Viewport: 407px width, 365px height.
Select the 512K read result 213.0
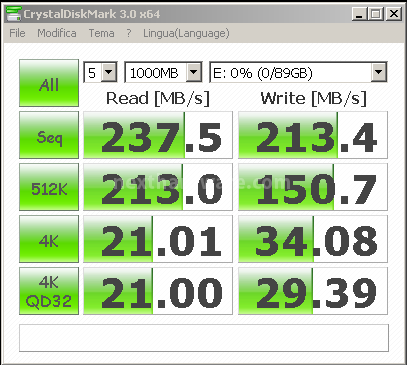point(158,187)
